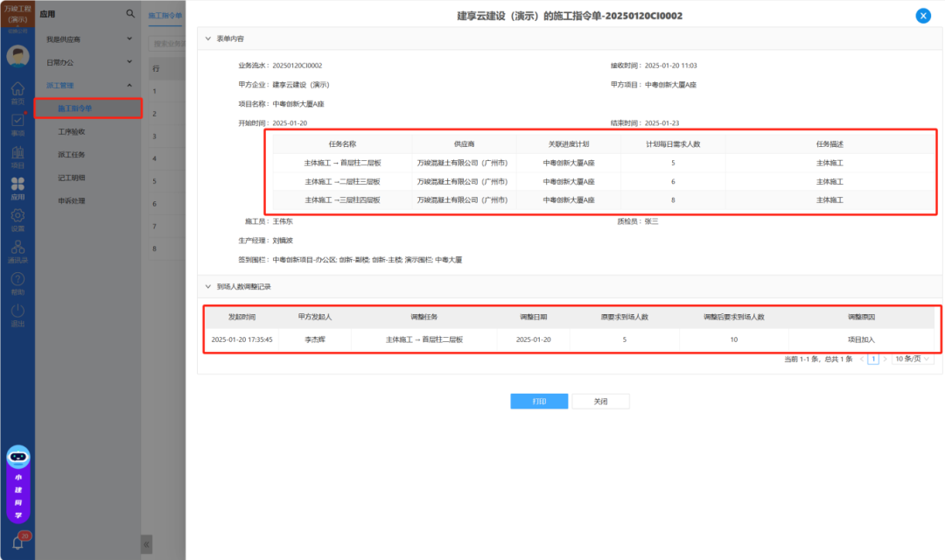Open the 10 条/页 page size dropdown
Image resolution: width=945 pixels, height=560 pixels.
[913, 359]
